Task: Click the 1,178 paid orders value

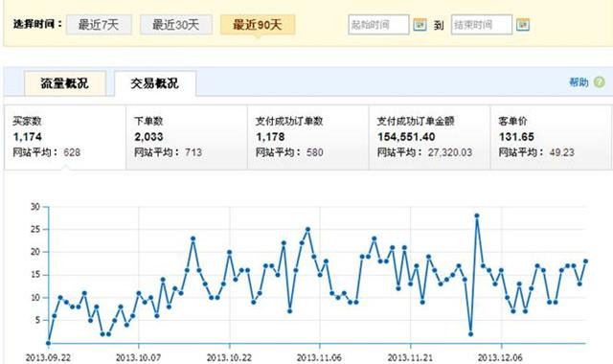Action: pyautogui.click(x=270, y=137)
